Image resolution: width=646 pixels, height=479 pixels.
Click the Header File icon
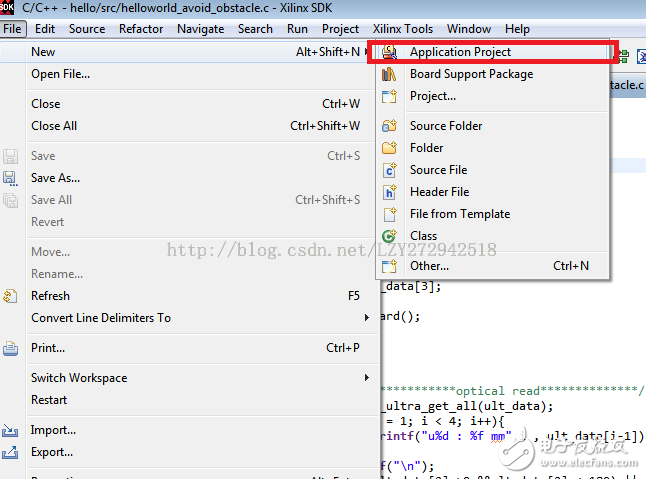tap(390, 192)
